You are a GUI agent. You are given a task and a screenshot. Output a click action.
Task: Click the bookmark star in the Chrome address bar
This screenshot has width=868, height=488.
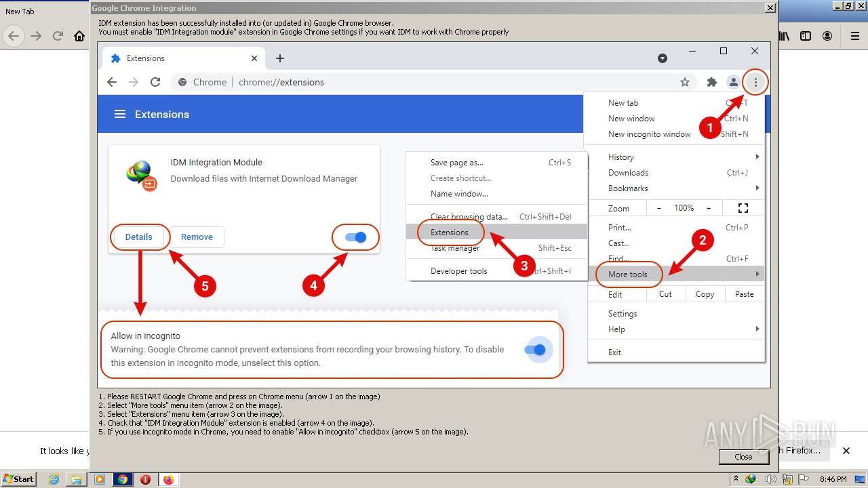pyautogui.click(x=685, y=82)
